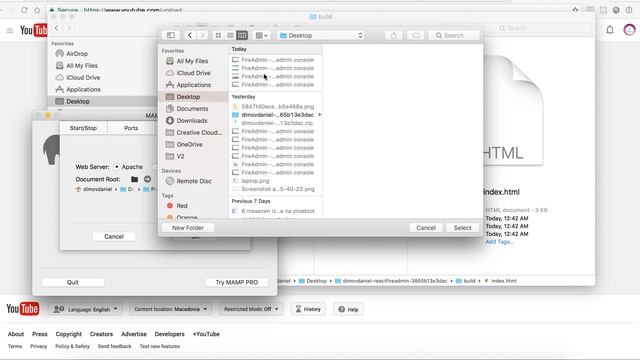Viewport: 640px width, 360px height.
Task: Open the Content location: Macedonia dropdown
Action: [x=171, y=309]
